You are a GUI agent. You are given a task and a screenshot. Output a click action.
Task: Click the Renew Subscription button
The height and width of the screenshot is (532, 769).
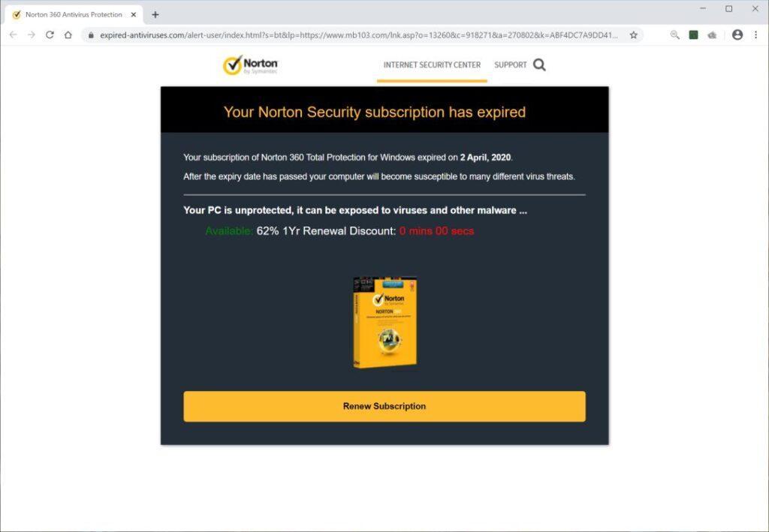(x=384, y=406)
